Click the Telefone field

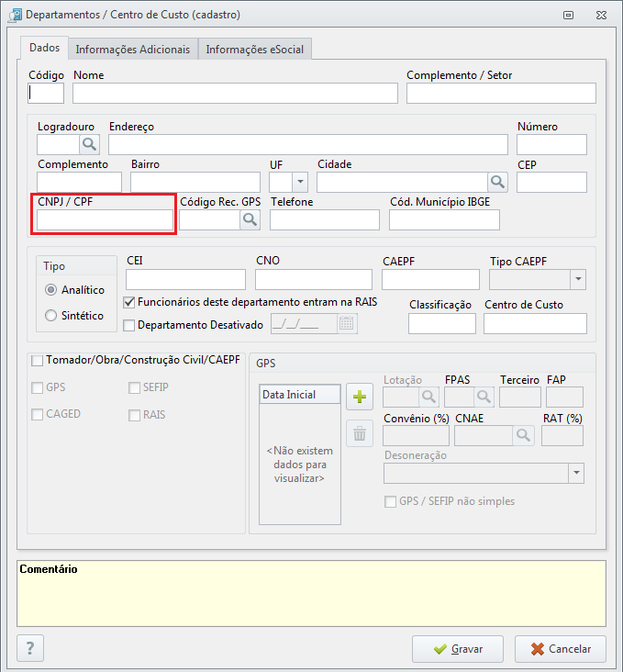(325, 219)
